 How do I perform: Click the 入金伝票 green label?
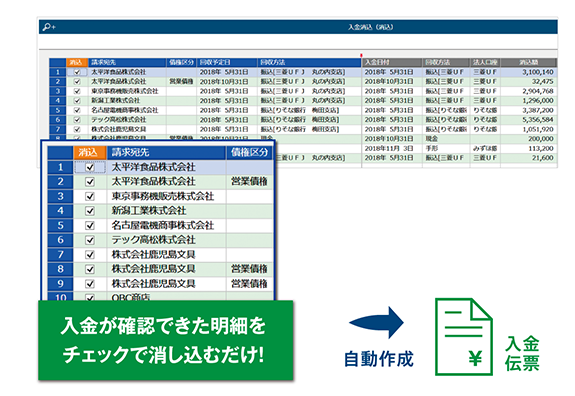pyautogui.click(x=522, y=354)
